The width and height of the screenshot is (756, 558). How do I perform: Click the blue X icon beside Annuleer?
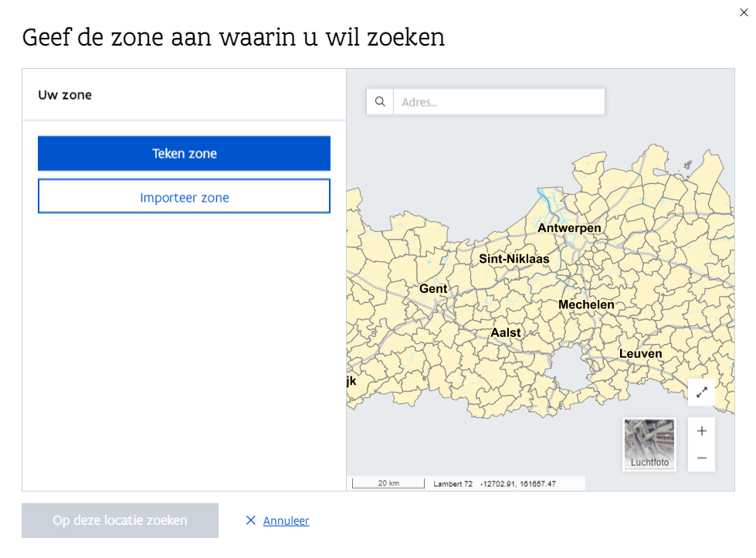tap(249, 520)
